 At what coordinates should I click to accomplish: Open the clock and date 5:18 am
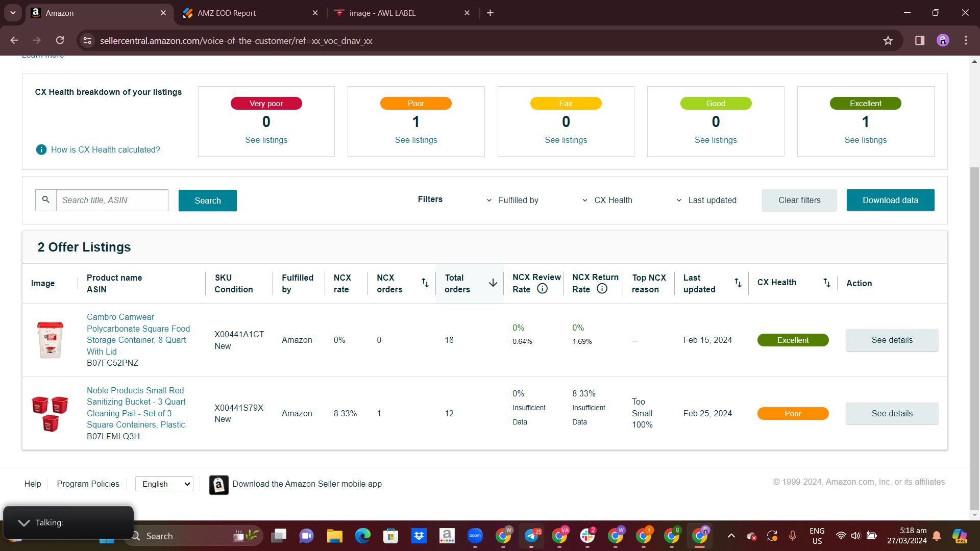click(907, 536)
